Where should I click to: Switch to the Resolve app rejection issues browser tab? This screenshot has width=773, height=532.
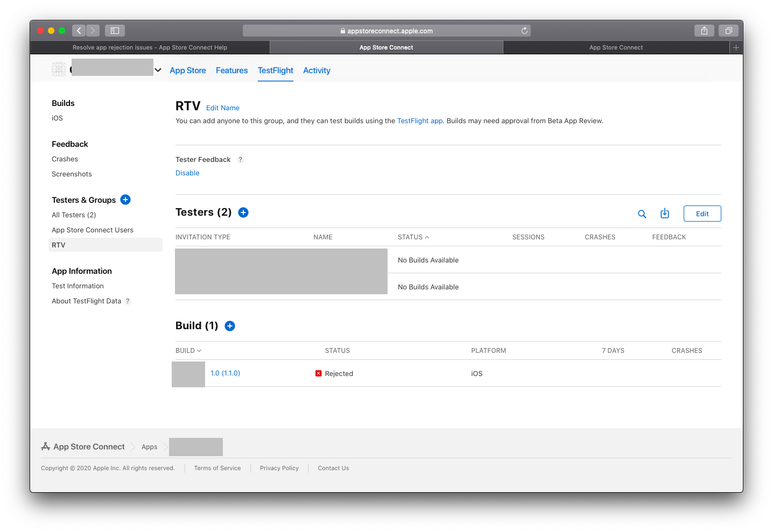tap(150, 47)
